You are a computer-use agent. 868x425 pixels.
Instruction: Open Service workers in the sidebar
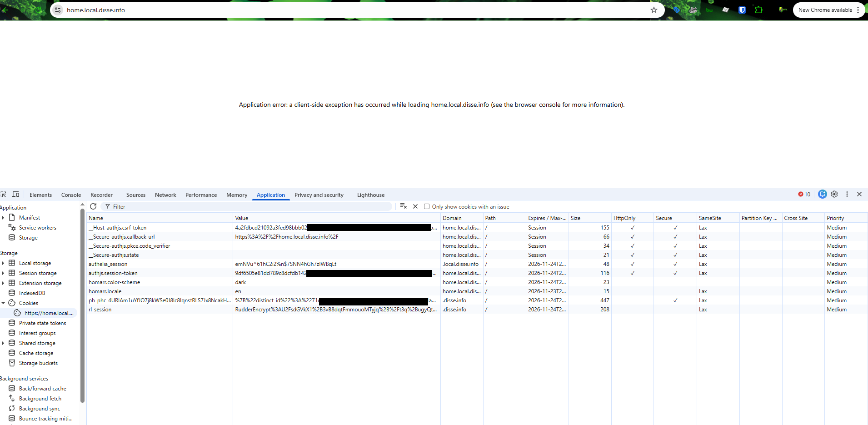[38, 228]
